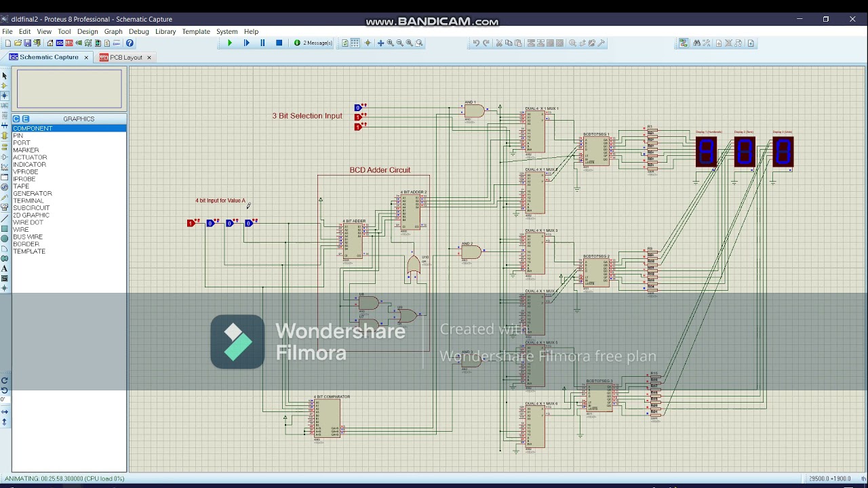Select COMPONENT in the graphics list

pyautogui.click(x=68, y=128)
